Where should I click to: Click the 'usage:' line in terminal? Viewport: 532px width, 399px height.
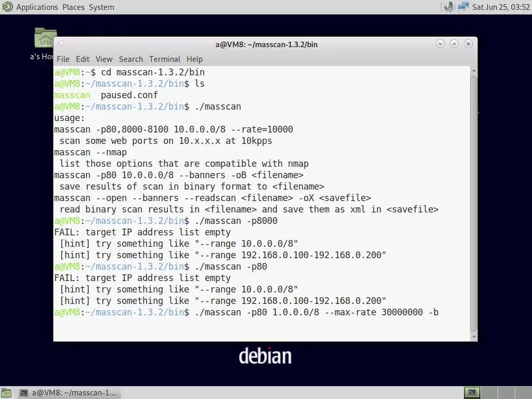coord(70,118)
